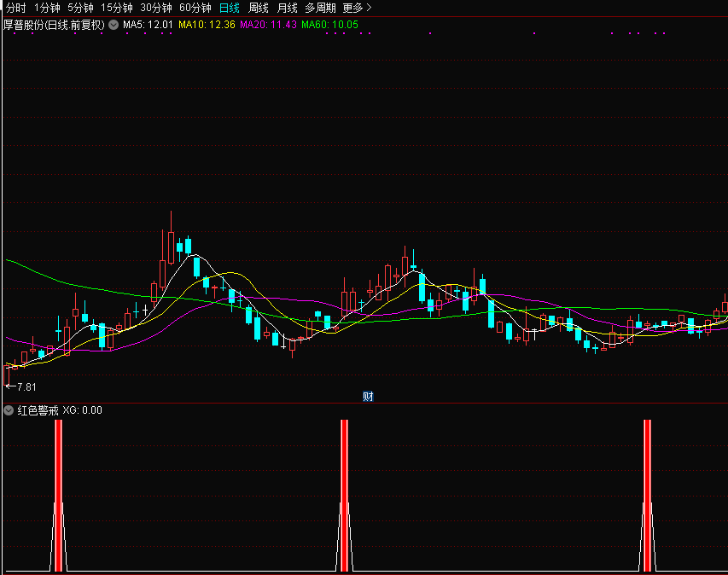Switch chart to 15分钟 period
The image size is (728, 575).
click(116, 8)
